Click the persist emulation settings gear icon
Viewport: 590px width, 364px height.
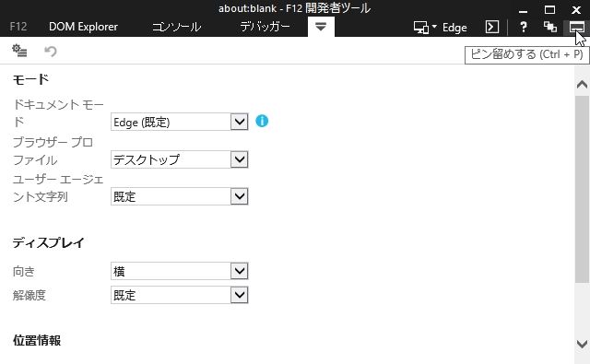coord(19,51)
